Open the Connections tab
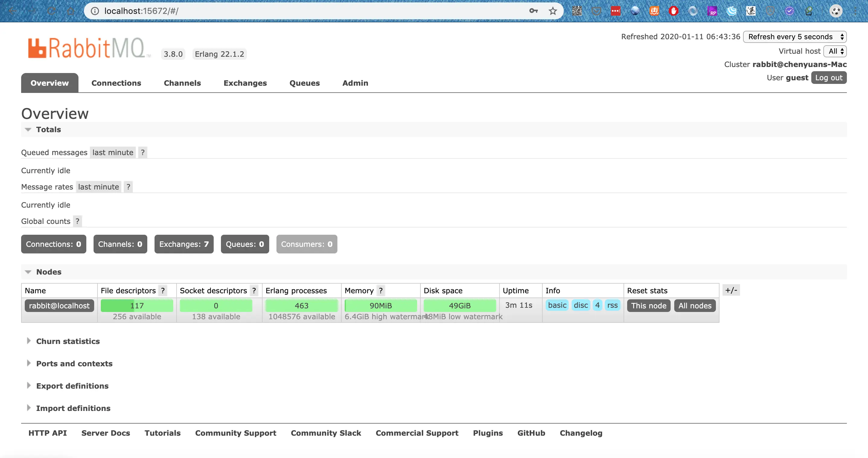Viewport: 868px width, 458px height. click(116, 83)
